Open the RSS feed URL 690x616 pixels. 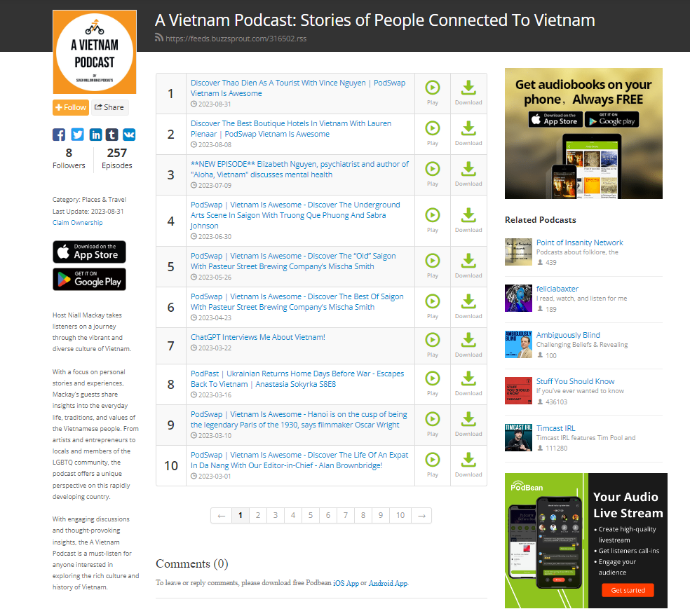(236, 39)
